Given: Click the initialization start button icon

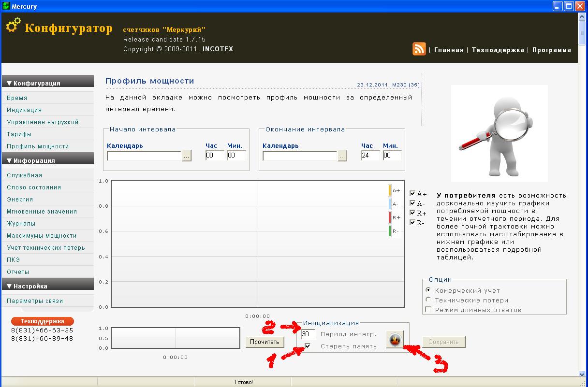Looking at the screenshot, I should click(395, 340).
